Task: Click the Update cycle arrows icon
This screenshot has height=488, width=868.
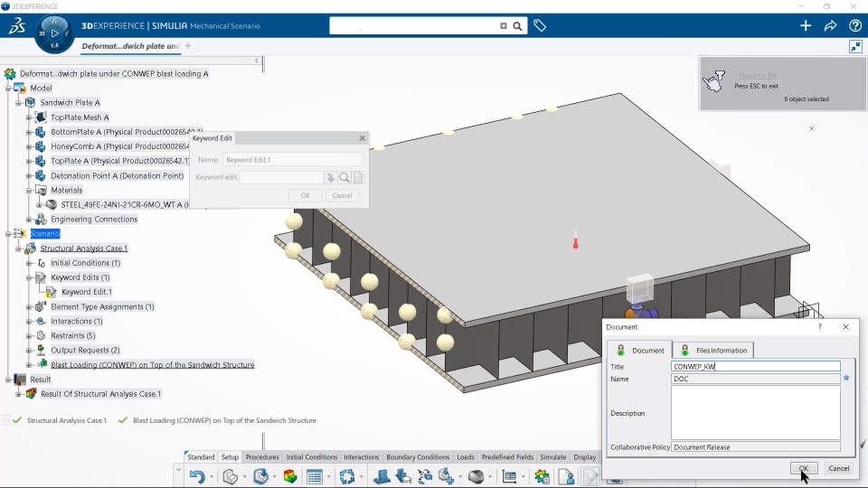Action: click(347, 476)
